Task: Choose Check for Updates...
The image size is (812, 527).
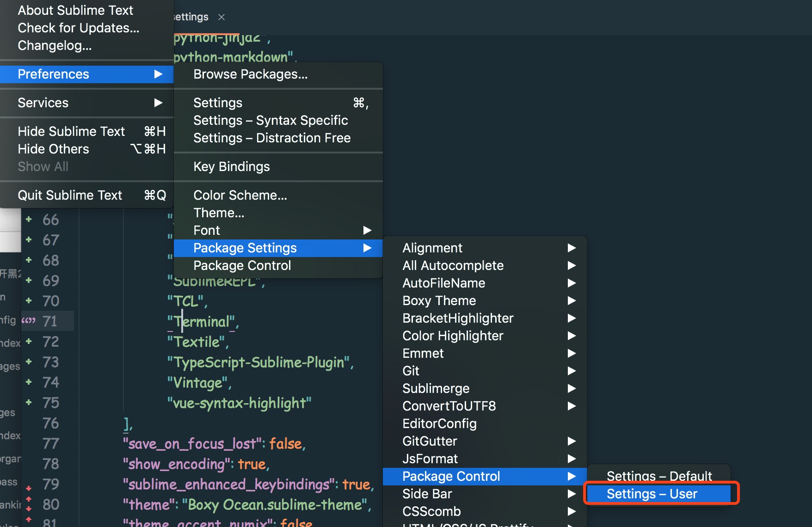Action: coord(86,28)
